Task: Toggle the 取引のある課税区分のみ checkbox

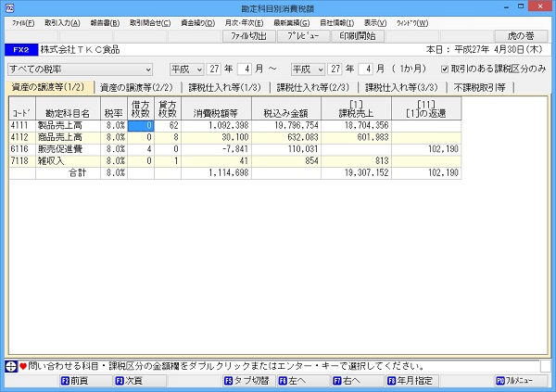Action: point(445,70)
